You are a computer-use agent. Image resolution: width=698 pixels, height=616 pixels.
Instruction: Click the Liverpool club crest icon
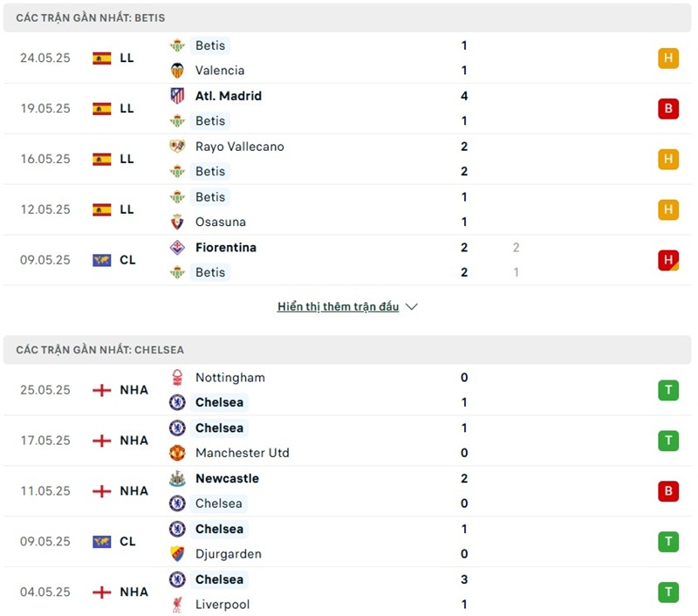click(x=177, y=605)
